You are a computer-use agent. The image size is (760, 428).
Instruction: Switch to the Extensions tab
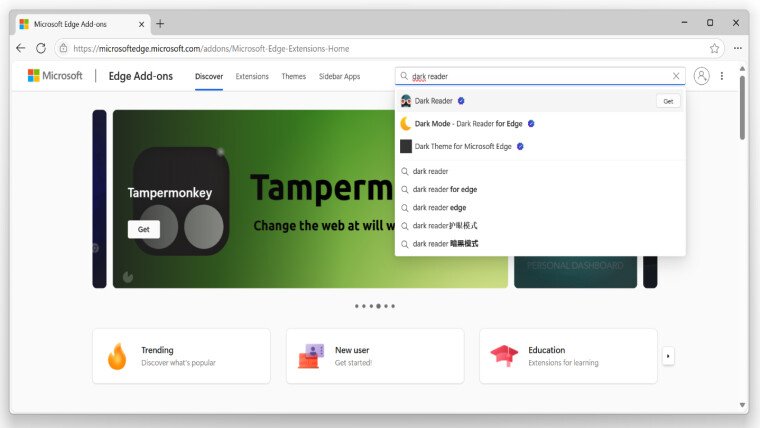[252, 77]
